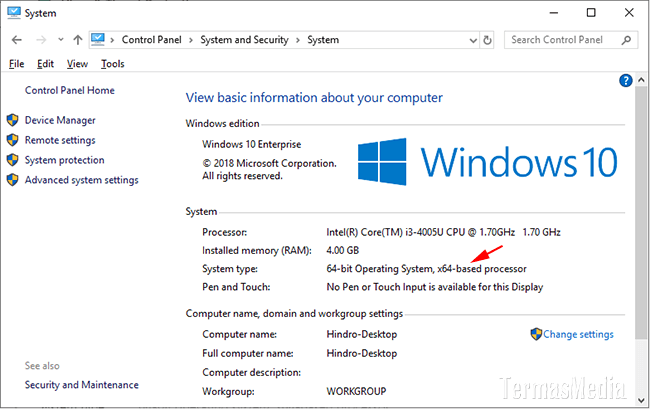650x409 pixels.
Task: Open Control Panel Home link
Action: coord(70,90)
